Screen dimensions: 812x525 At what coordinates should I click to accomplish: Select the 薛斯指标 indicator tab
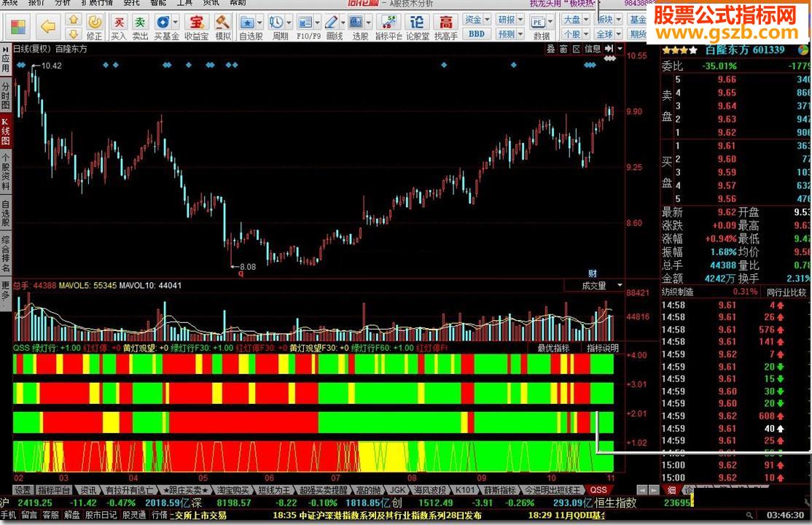[500, 490]
